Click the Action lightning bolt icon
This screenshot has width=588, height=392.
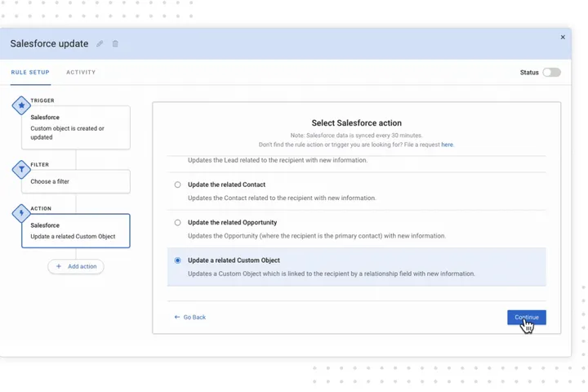pos(21,213)
